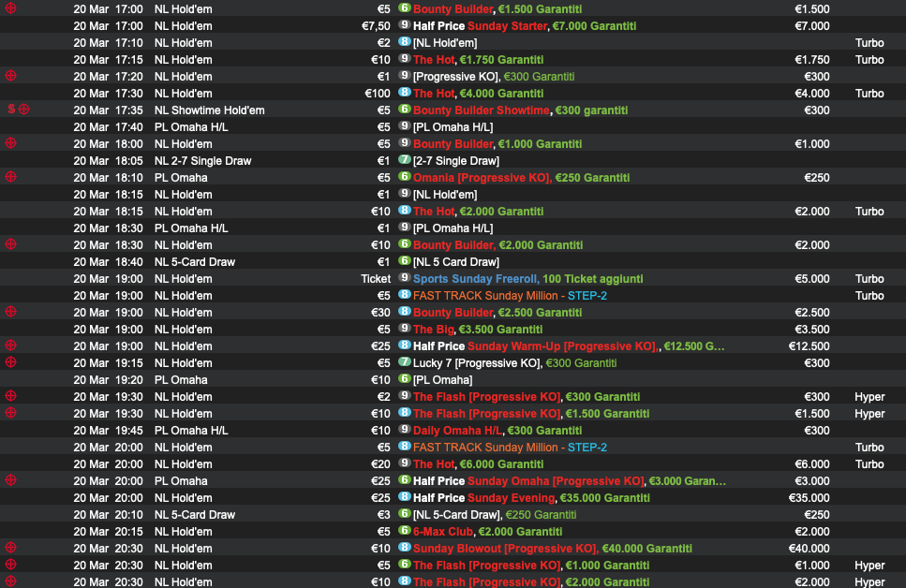The height and width of the screenshot is (588, 906).
Task: Click the knockout target icon on the 17:20 row
Action: 11,76
